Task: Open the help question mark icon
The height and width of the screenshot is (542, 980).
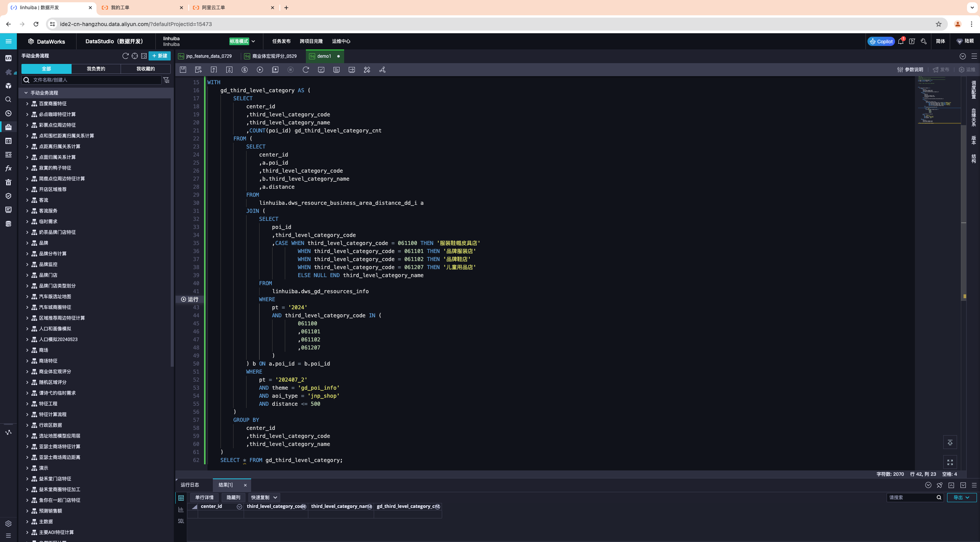Action: click(912, 41)
